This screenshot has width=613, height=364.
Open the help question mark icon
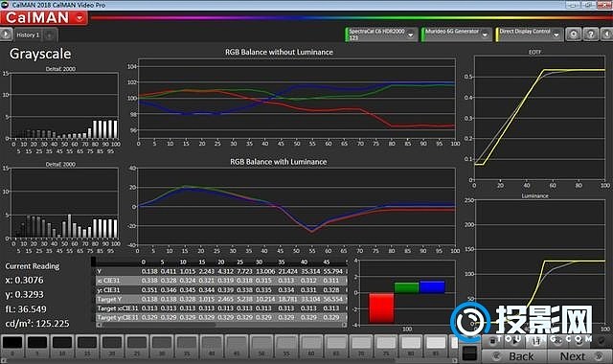click(591, 34)
